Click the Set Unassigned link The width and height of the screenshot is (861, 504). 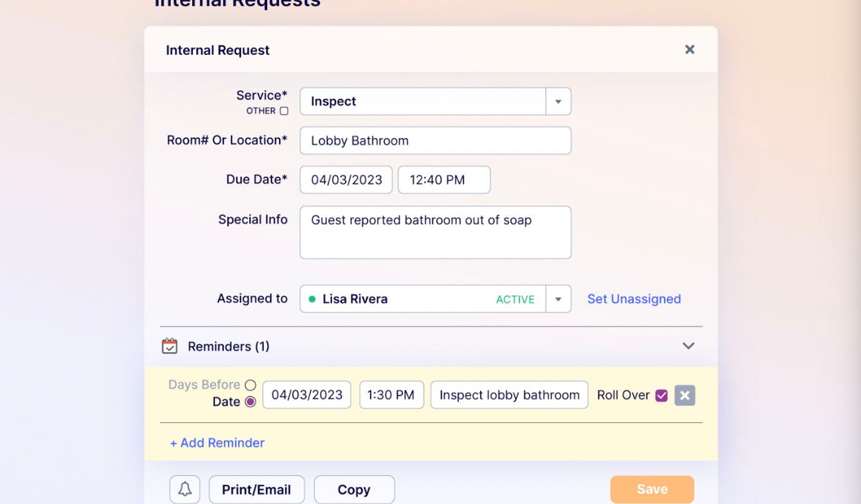[x=634, y=299]
